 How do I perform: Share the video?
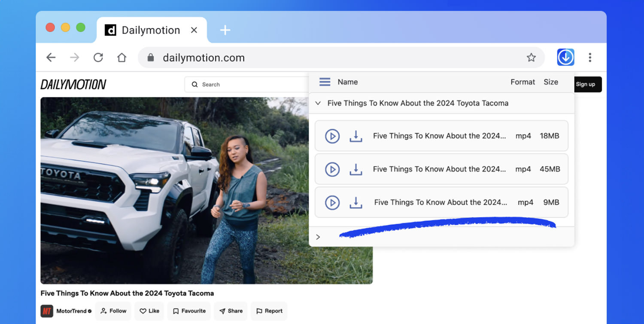(231, 311)
